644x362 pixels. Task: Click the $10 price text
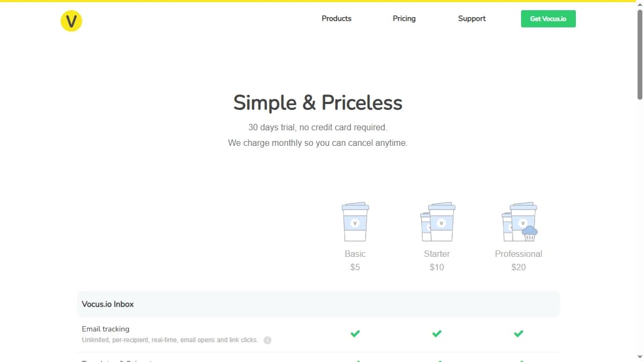pyautogui.click(x=437, y=267)
